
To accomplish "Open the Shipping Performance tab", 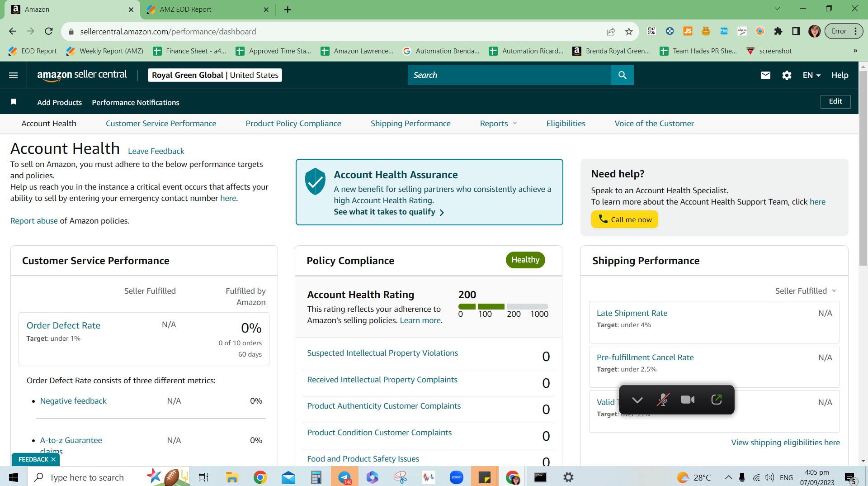I will [x=410, y=124].
